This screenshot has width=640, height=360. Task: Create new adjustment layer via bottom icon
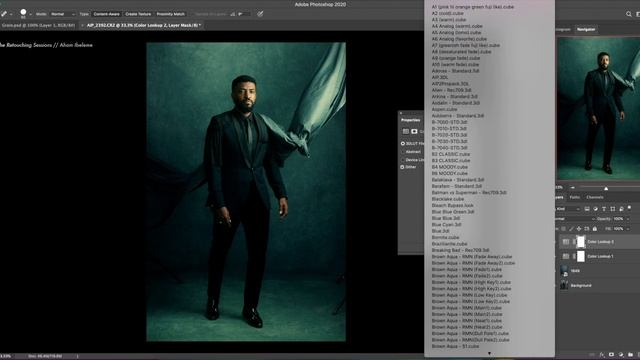click(621, 355)
